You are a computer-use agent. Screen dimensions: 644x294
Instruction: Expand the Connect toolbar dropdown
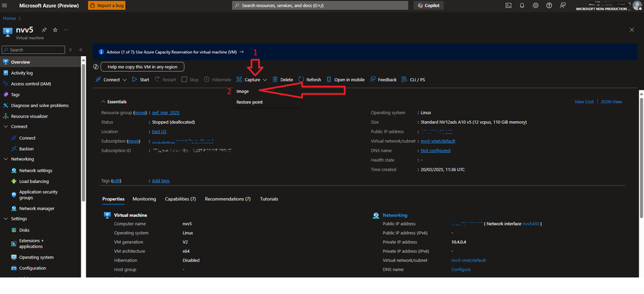(125, 80)
